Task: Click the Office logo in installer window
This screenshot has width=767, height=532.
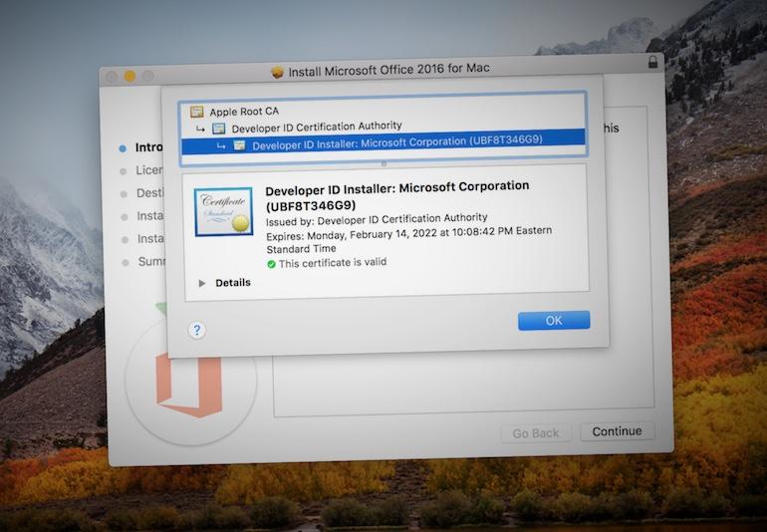Action: [189, 385]
